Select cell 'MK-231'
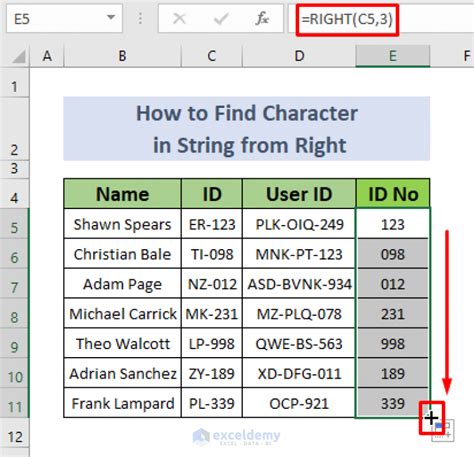The image size is (474, 457). [212, 313]
